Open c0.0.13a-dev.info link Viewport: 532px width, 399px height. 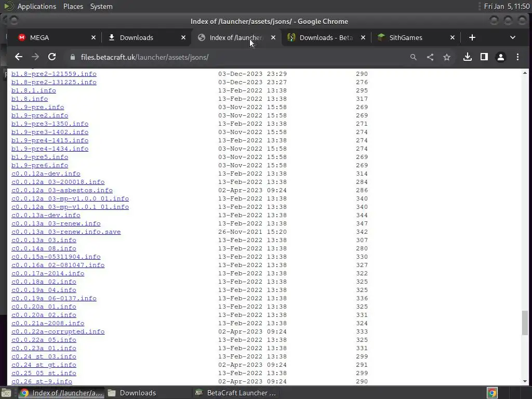46,215
